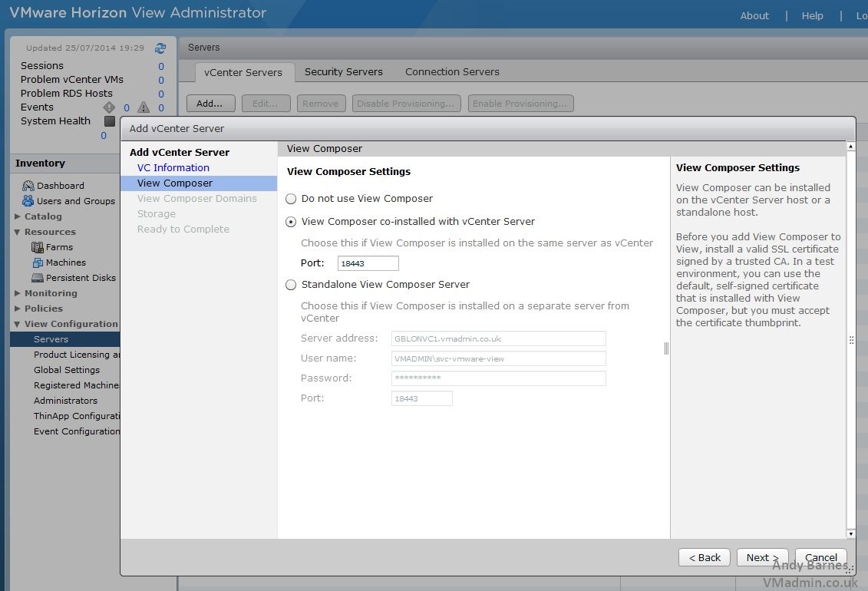This screenshot has height=591, width=868.
Task: Expand the Policies tree node
Action: pos(18,309)
